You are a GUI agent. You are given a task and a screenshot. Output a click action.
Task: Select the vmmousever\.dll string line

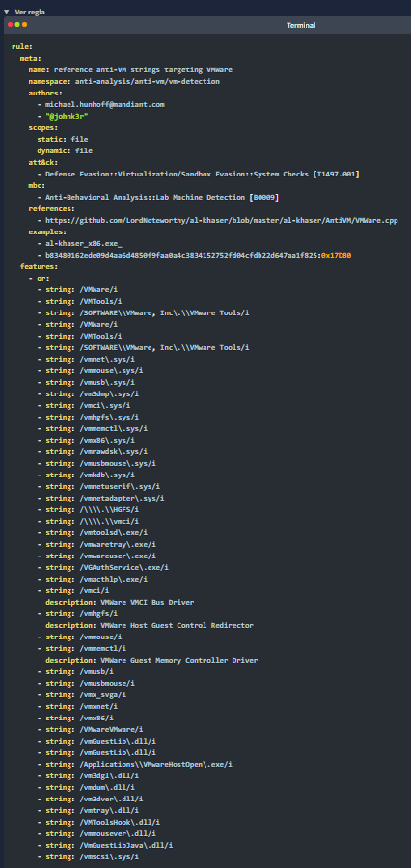(96, 834)
